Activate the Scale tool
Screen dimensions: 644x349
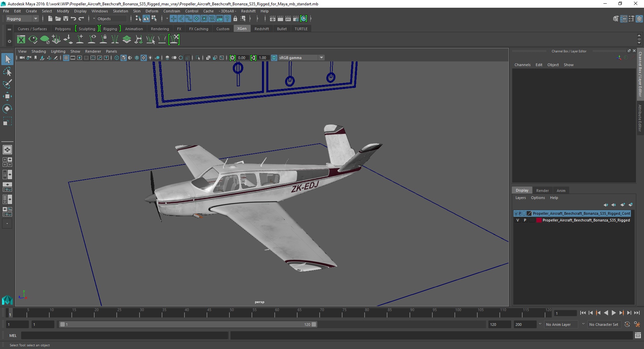(7, 121)
